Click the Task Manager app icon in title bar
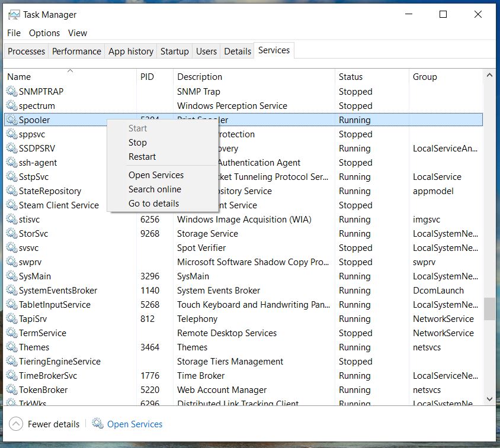The width and height of the screenshot is (500, 448). tap(14, 15)
